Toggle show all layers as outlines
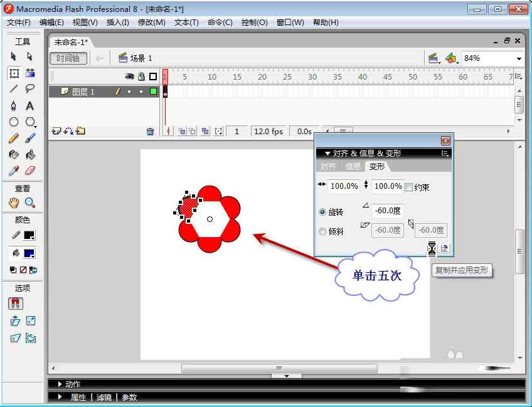 click(153, 77)
